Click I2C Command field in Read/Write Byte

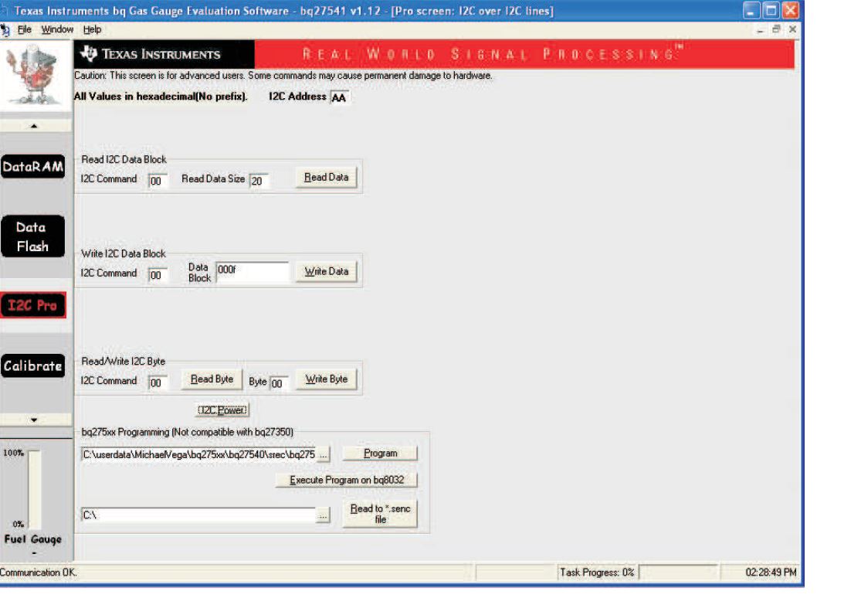pos(158,382)
